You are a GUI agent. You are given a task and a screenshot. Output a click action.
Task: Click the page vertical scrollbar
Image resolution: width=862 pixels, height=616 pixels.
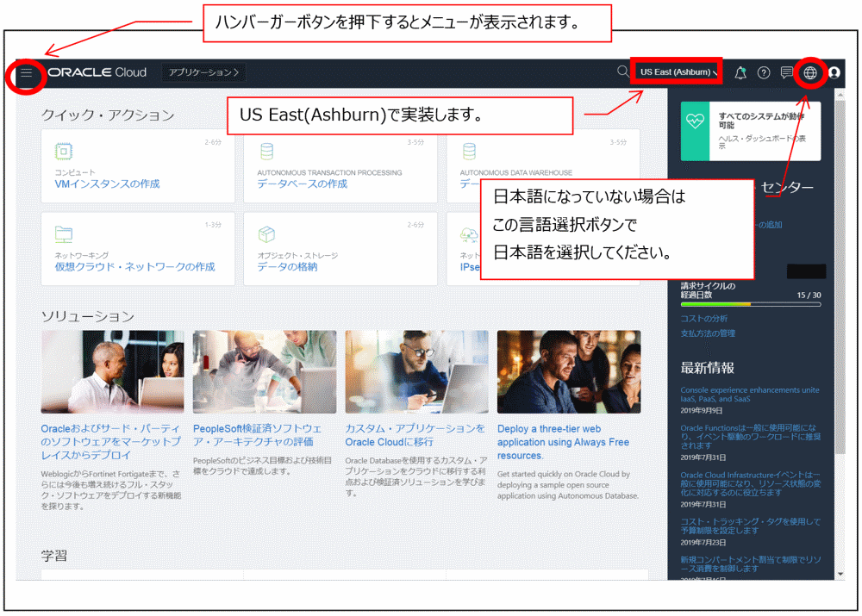coord(840,277)
